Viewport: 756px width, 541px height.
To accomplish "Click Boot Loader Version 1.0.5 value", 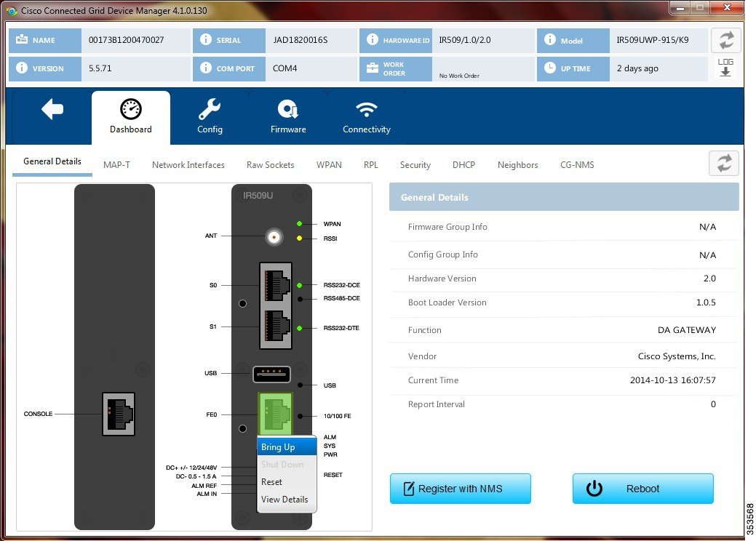I will click(x=706, y=302).
